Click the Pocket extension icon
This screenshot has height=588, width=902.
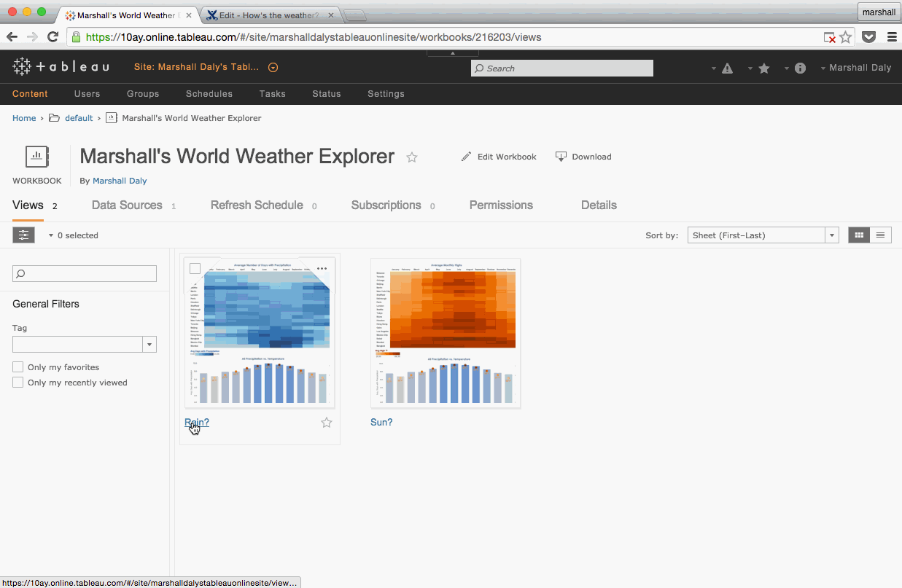[869, 37]
